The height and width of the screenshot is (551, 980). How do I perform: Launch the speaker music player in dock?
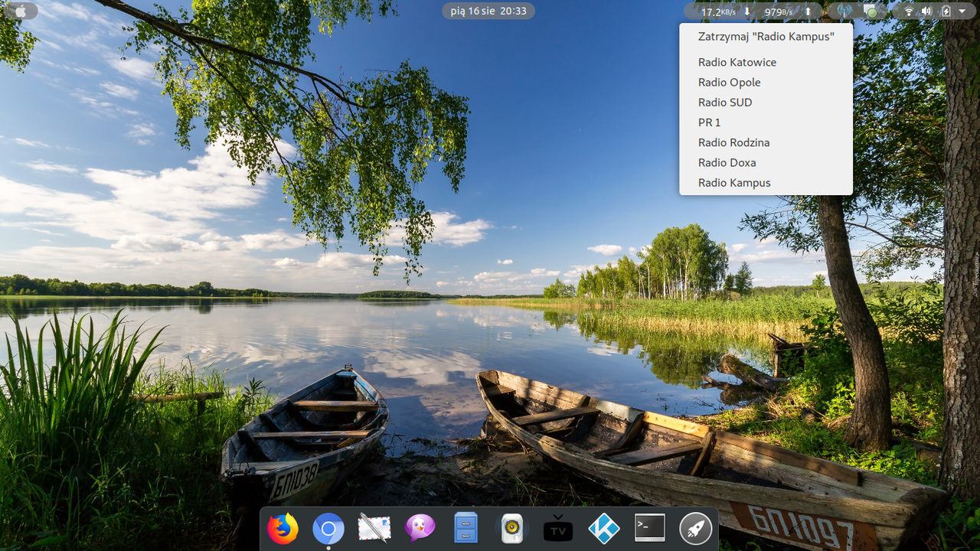[x=512, y=528]
